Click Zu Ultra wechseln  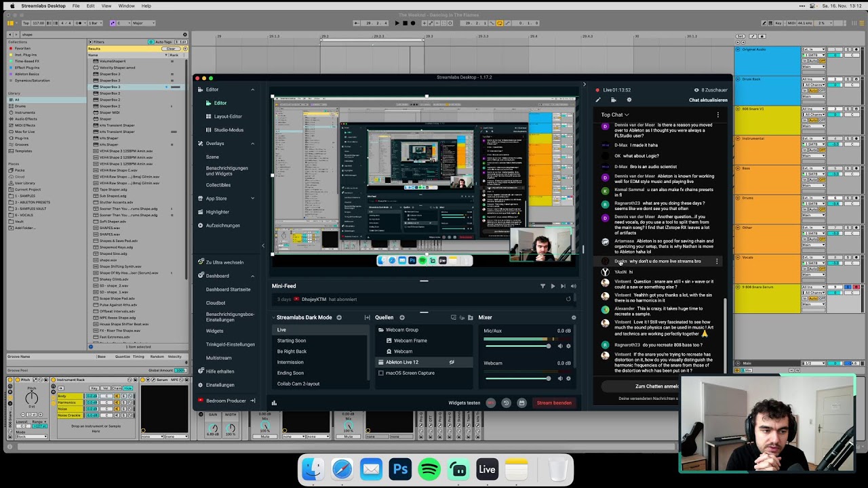click(x=224, y=262)
